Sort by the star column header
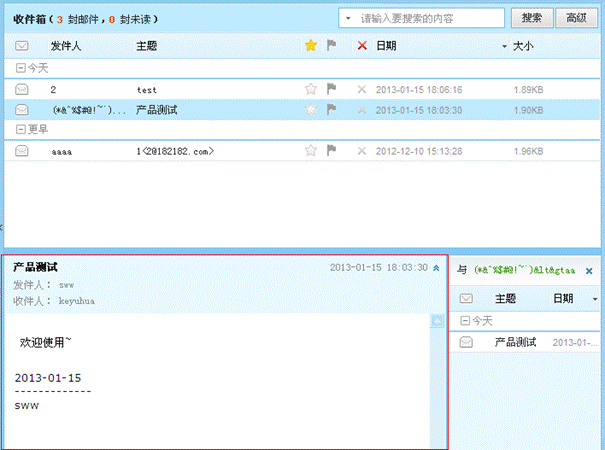Image resolution: width=605 pixels, height=450 pixels. click(311, 46)
